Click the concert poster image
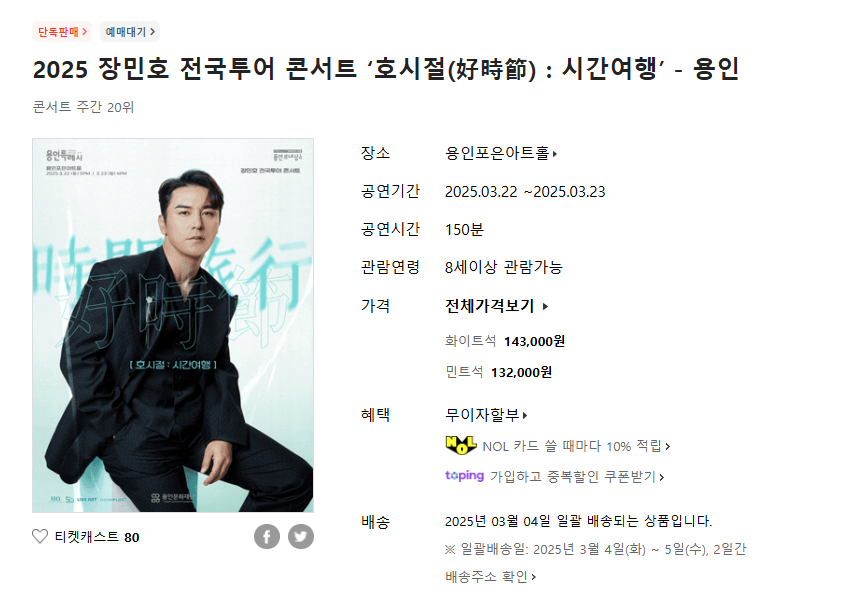The width and height of the screenshot is (855, 611). click(173, 325)
